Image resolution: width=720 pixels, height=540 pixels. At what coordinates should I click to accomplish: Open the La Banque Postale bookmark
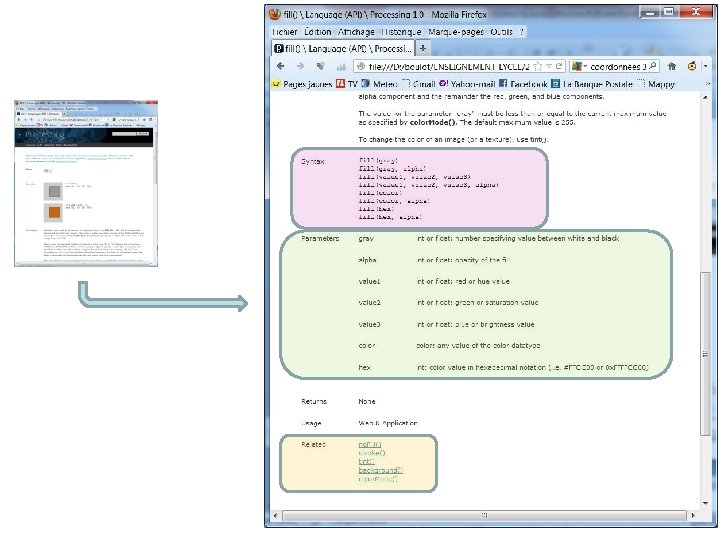tap(592, 84)
